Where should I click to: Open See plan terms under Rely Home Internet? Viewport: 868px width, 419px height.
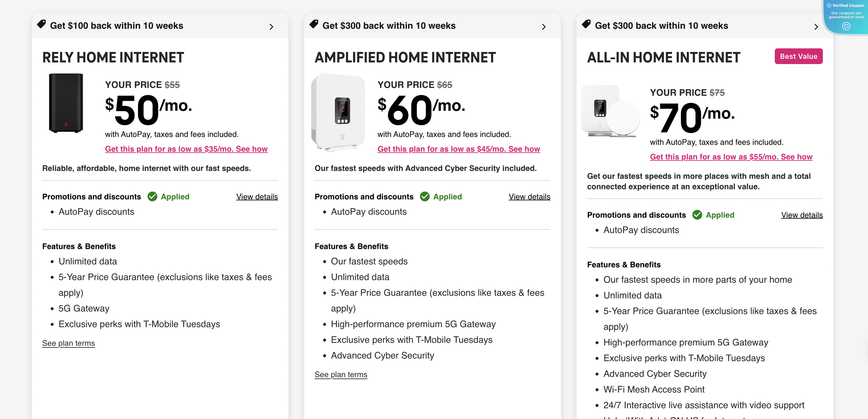click(x=68, y=343)
